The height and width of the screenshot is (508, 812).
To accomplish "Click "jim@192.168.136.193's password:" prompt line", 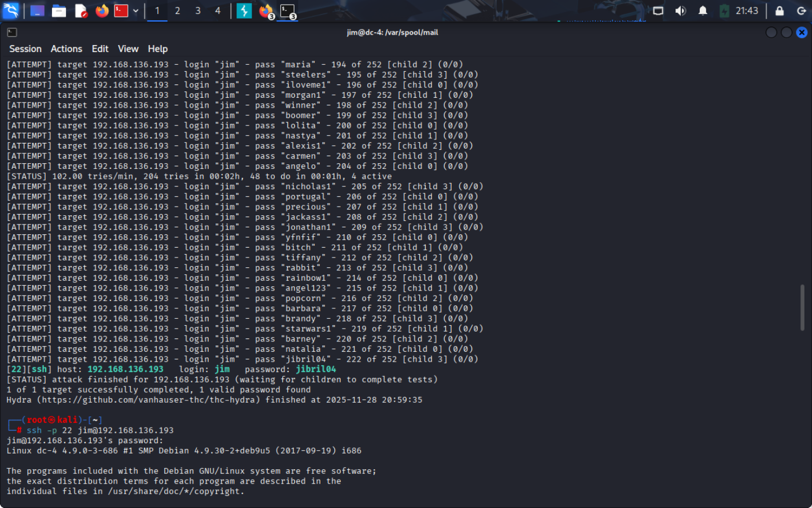I will pyautogui.click(x=85, y=440).
